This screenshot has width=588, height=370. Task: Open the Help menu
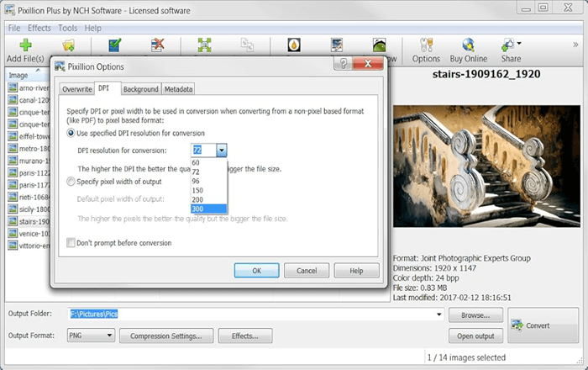[92, 28]
